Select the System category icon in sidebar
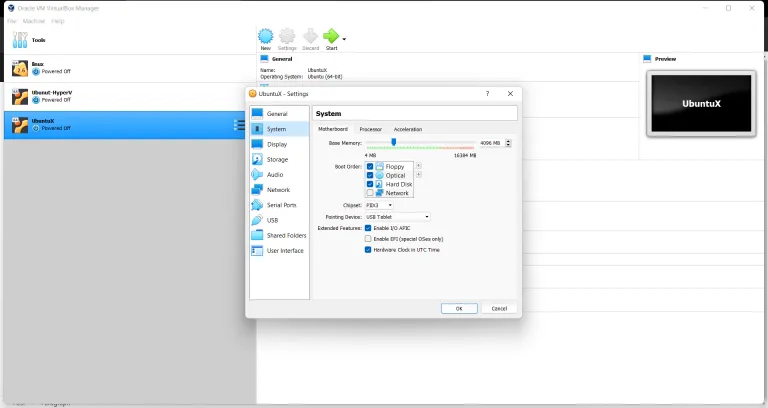768x408 pixels. (x=257, y=129)
